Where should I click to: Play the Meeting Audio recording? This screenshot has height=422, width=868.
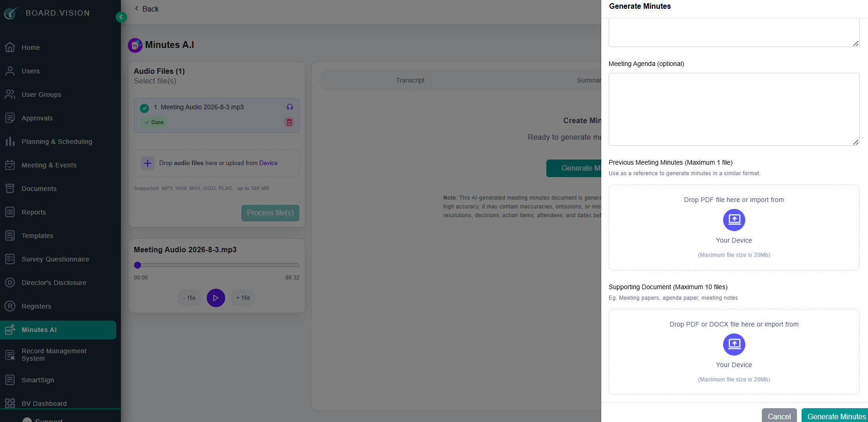tap(216, 298)
